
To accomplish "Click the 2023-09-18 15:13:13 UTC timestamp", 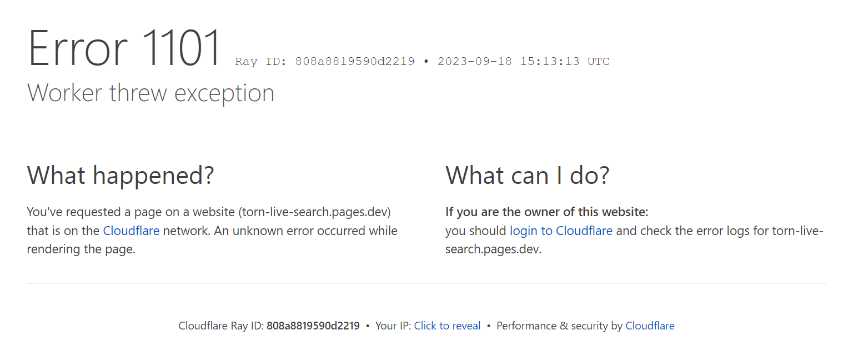I will pyautogui.click(x=523, y=62).
